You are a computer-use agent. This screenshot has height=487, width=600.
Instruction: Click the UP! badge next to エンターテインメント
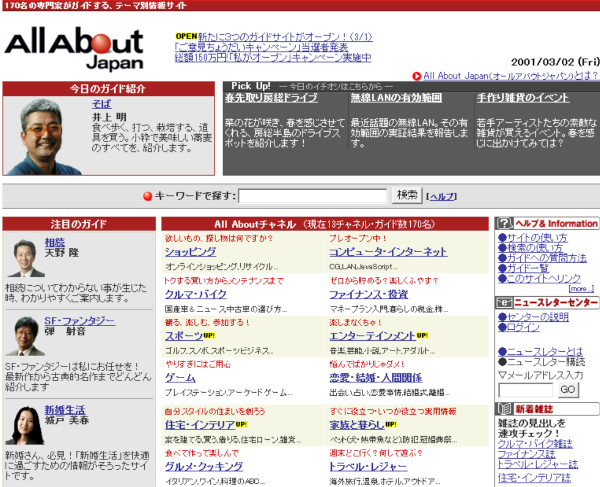point(422,336)
